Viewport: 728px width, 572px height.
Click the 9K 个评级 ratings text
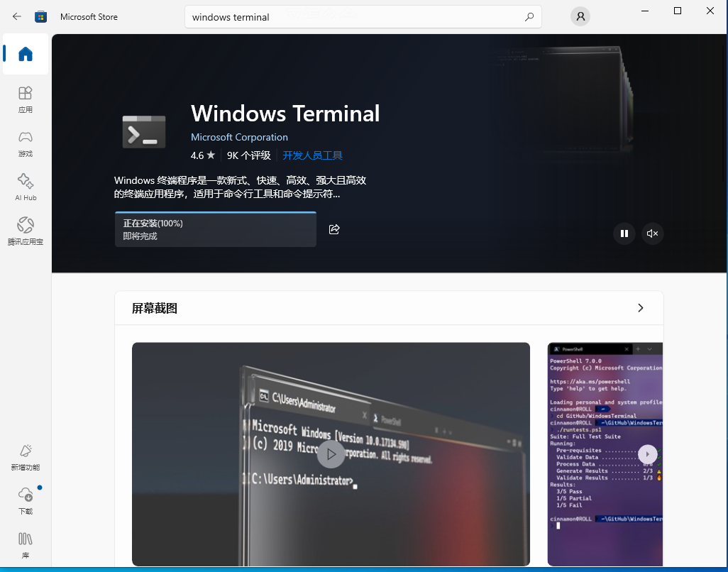click(x=249, y=155)
